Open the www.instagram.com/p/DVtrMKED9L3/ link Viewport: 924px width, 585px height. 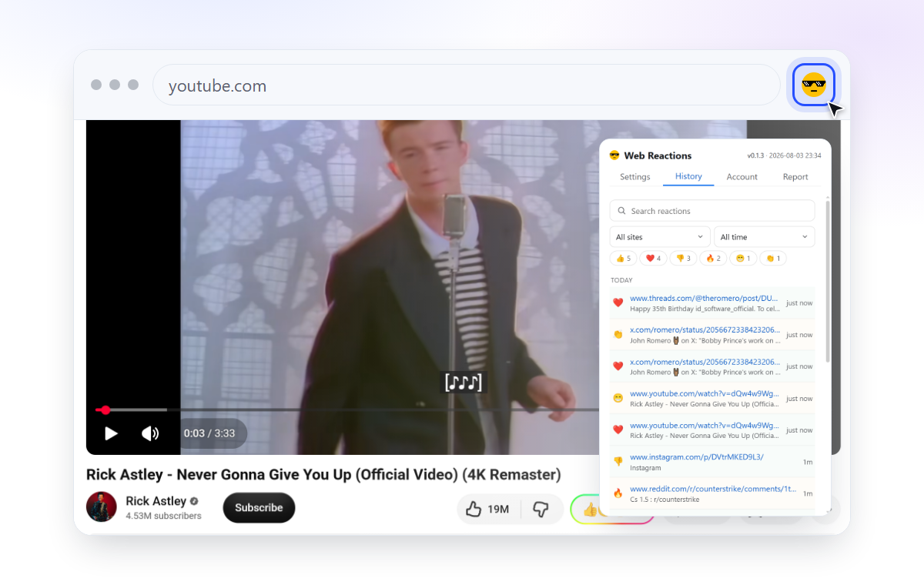[x=697, y=456]
